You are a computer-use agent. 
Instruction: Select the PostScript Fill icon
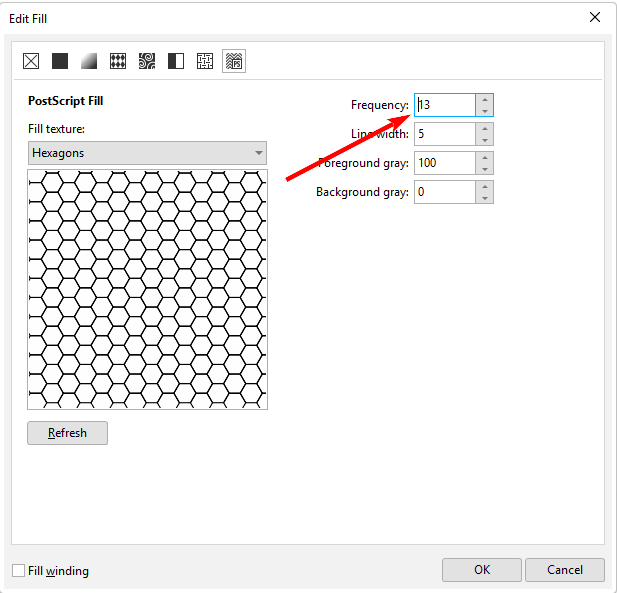pyautogui.click(x=234, y=61)
